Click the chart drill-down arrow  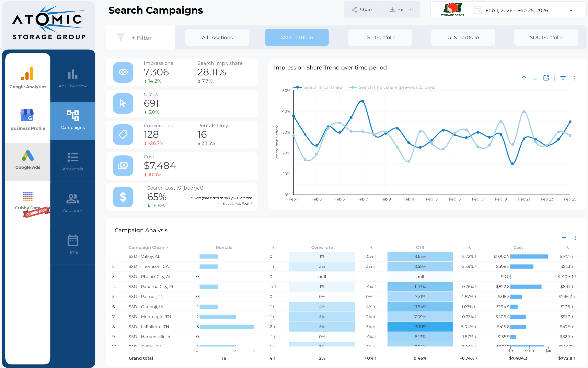tap(535, 78)
